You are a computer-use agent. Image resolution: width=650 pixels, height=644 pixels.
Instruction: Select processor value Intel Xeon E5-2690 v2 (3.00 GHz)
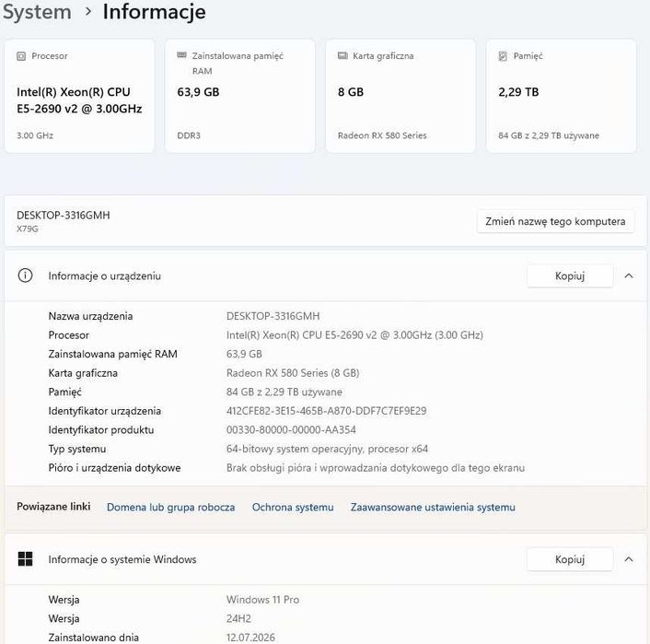(354, 334)
